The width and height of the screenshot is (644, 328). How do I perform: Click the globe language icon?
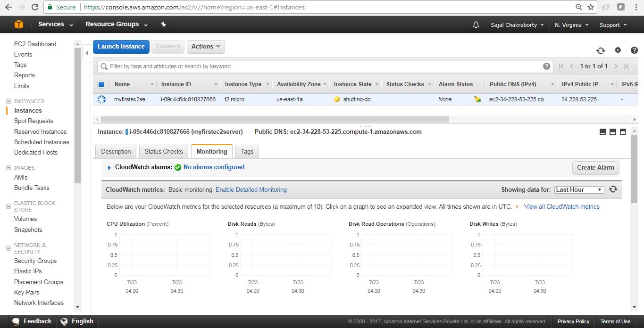[x=64, y=321]
